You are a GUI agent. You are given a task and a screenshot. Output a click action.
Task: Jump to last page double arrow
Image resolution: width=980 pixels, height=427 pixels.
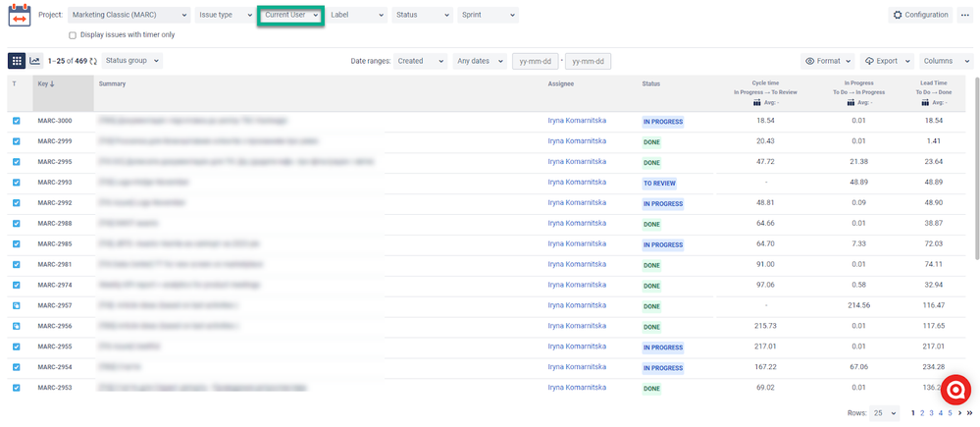click(x=969, y=412)
